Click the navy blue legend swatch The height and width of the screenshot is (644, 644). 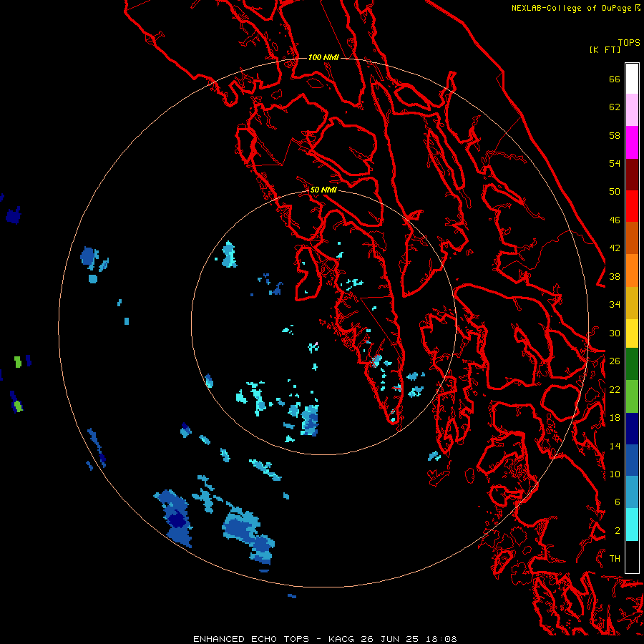632,429
